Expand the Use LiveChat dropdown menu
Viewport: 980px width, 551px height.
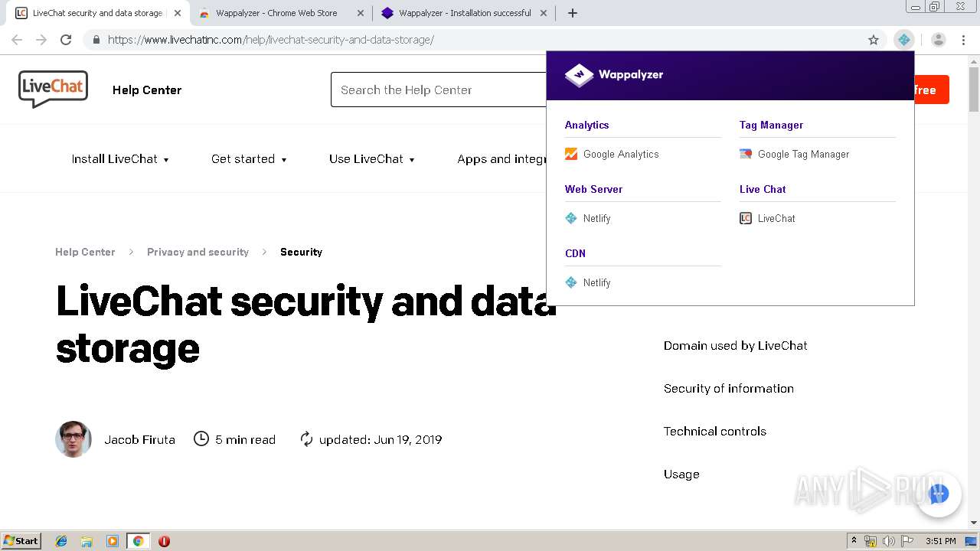tap(372, 159)
